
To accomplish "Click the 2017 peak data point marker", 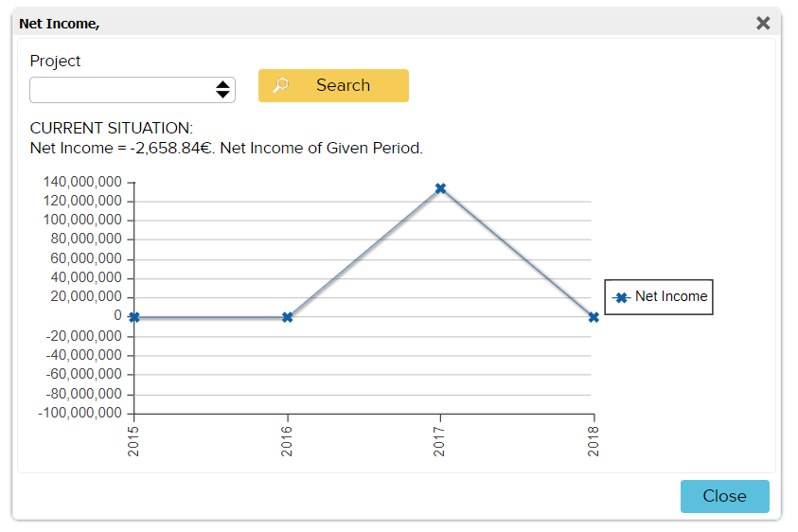I will (x=440, y=188).
